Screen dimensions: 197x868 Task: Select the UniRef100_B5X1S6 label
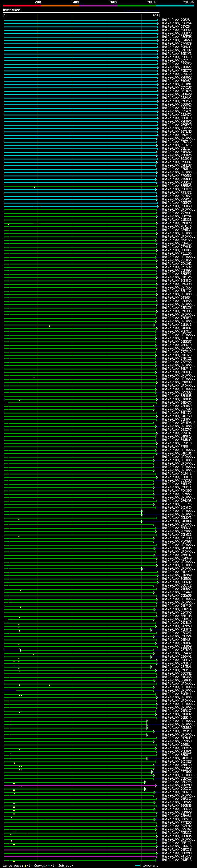(176, 240)
